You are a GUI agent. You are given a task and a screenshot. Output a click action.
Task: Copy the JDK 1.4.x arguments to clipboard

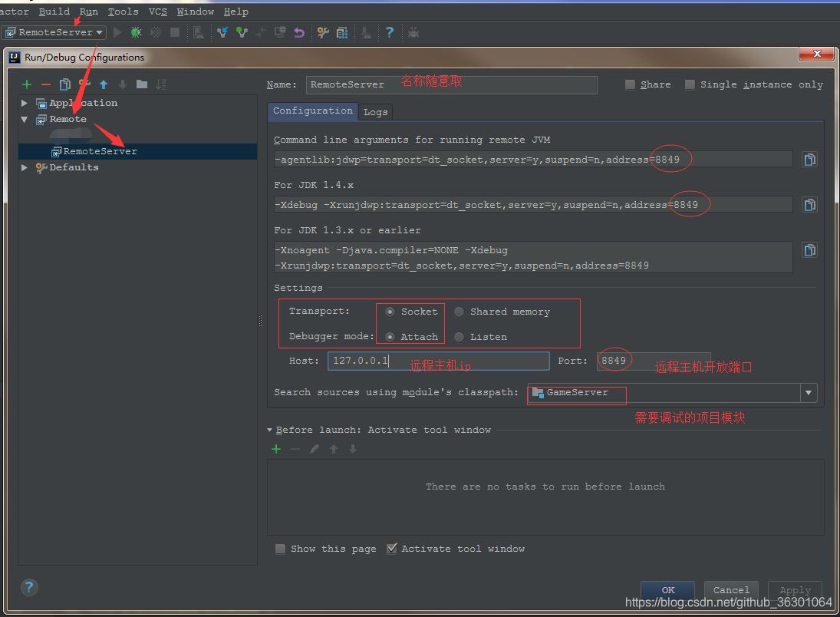(809, 204)
